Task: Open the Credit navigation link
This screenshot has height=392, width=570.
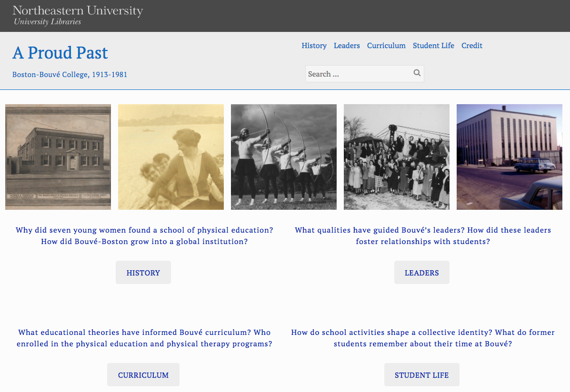Action: tap(472, 46)
